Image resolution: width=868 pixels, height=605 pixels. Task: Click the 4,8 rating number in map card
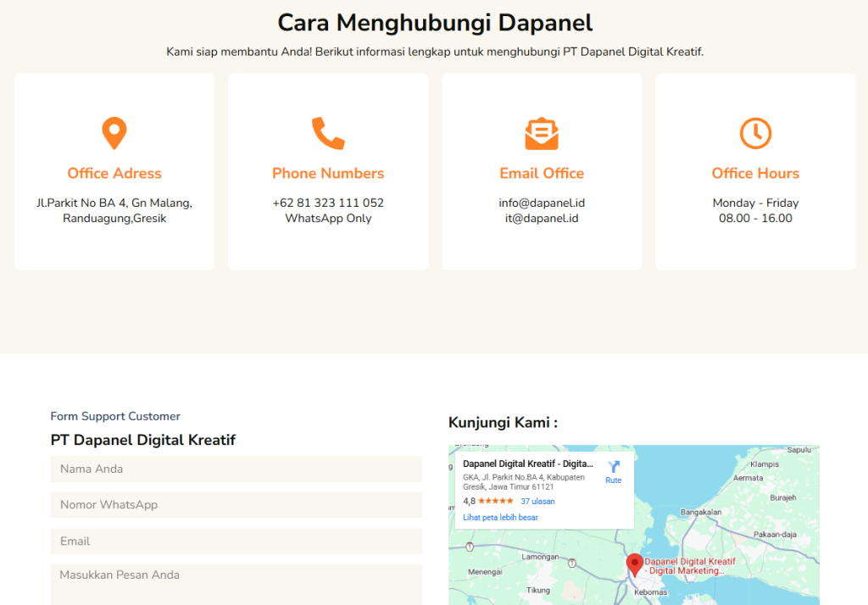click(469, 501)
